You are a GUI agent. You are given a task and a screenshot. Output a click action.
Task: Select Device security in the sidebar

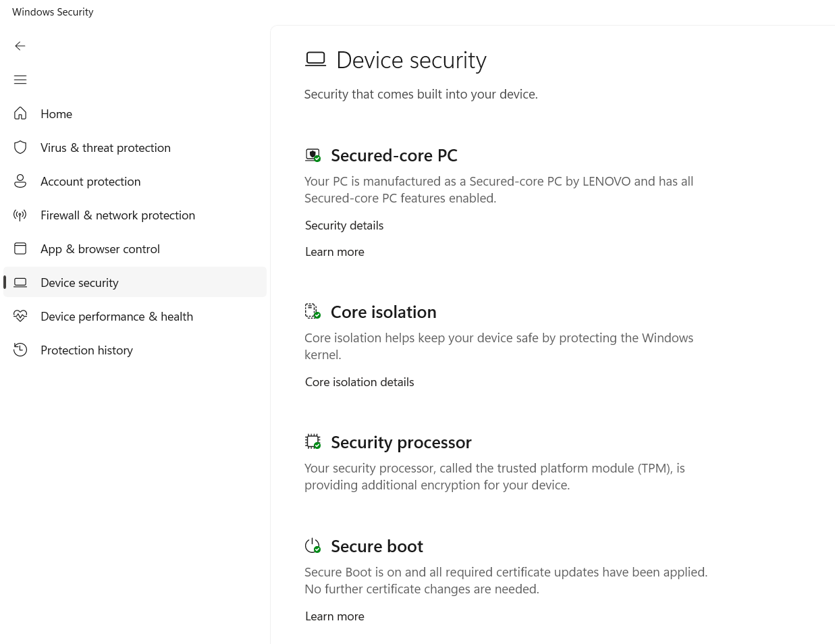click(x=80, y=283)
